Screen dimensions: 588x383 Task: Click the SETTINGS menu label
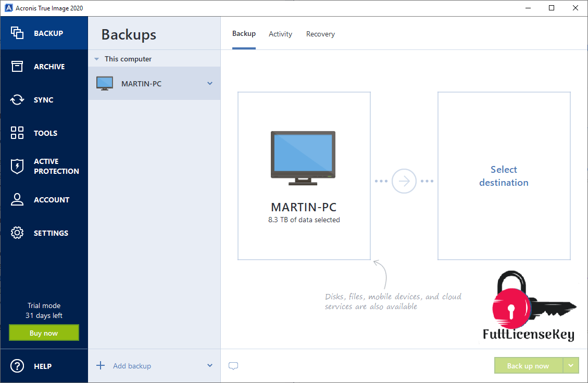(51, 233)
